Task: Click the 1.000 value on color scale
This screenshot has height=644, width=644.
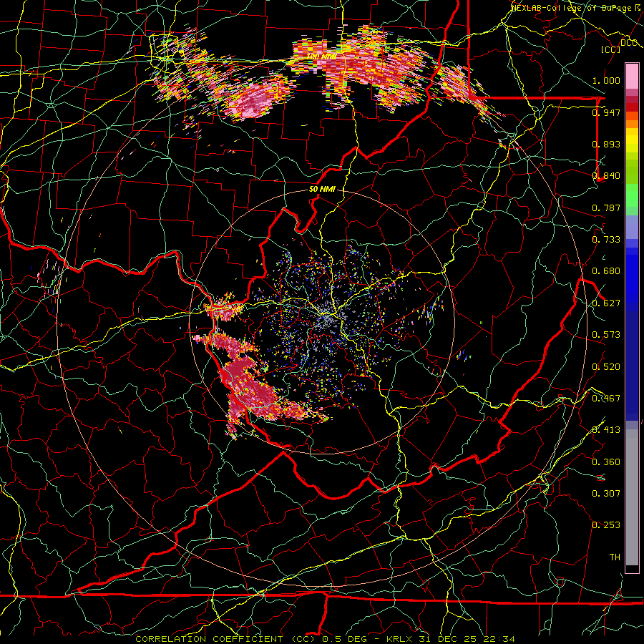Action: [x=606, y=80]
